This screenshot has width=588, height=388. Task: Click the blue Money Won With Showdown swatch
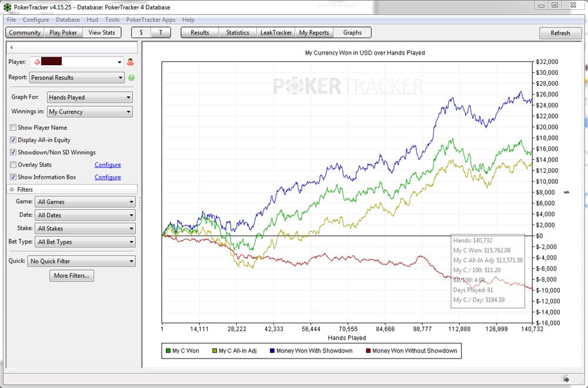click(272, 351)
